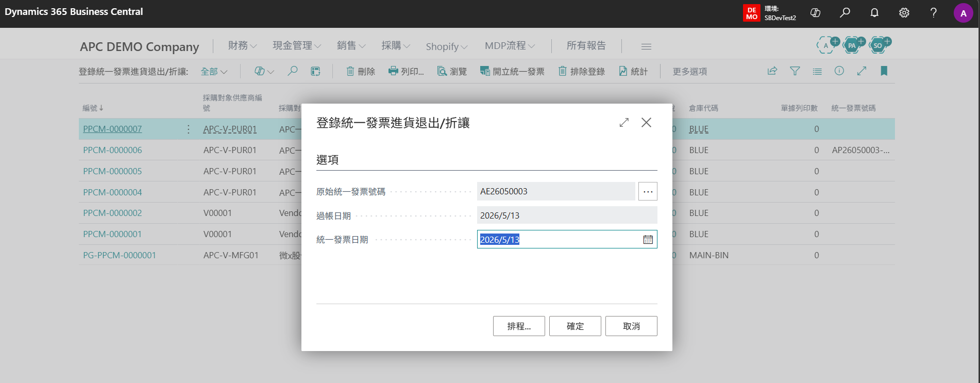Open the help question mark
Viewport: 980px width, 383px height.
(934, 13)
